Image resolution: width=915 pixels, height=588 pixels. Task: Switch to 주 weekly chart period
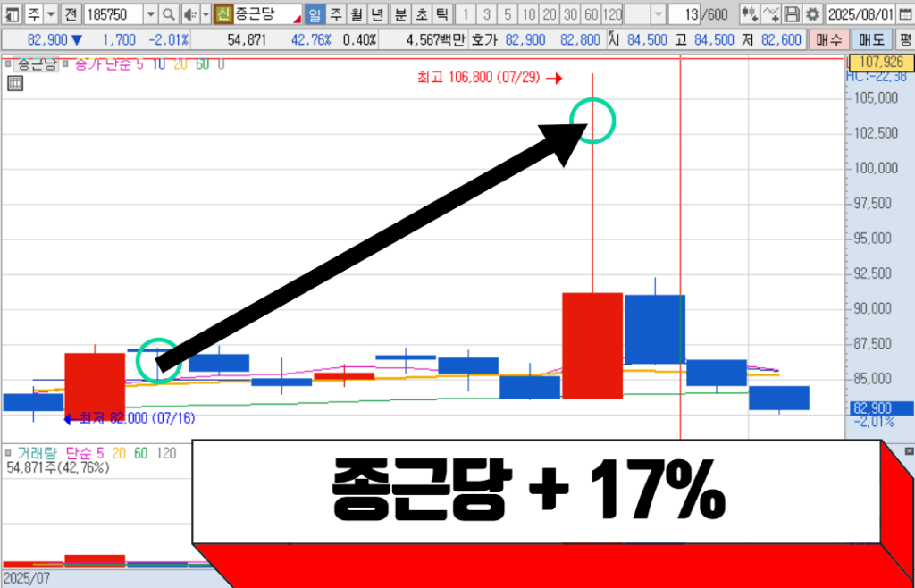(x=336, y=14)
